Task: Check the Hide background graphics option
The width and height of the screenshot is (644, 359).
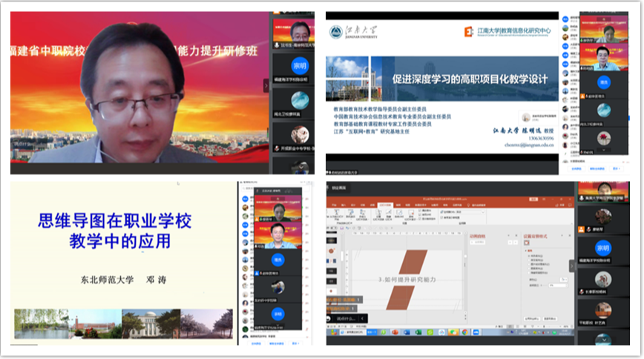Action: pyautogui.click(x=528, y=274)
